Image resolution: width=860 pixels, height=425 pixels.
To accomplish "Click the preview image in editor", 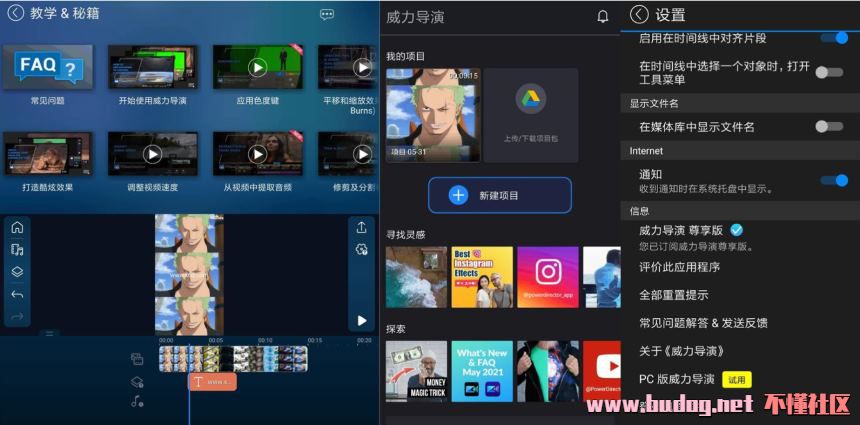I will click(x=189, y=274).
